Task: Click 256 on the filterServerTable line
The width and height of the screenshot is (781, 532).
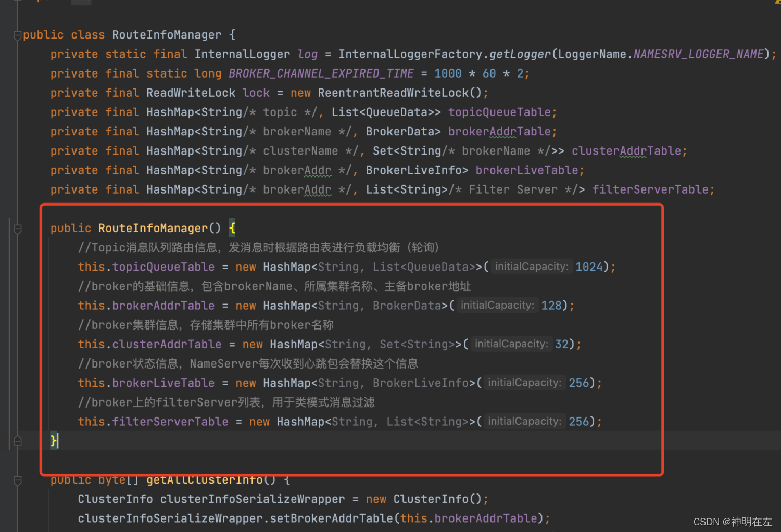Action: tap(579, 421)
